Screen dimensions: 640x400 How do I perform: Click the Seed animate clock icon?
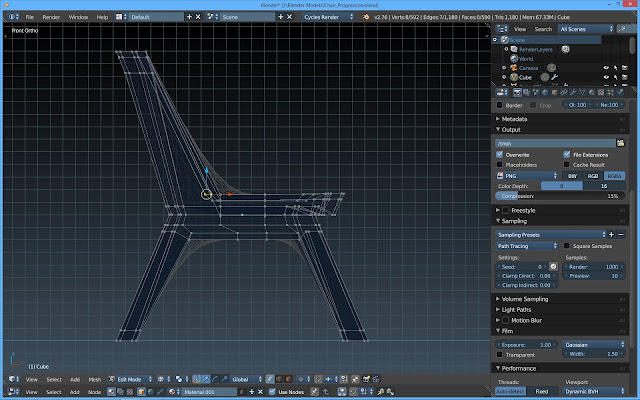[x=553, y=267]
